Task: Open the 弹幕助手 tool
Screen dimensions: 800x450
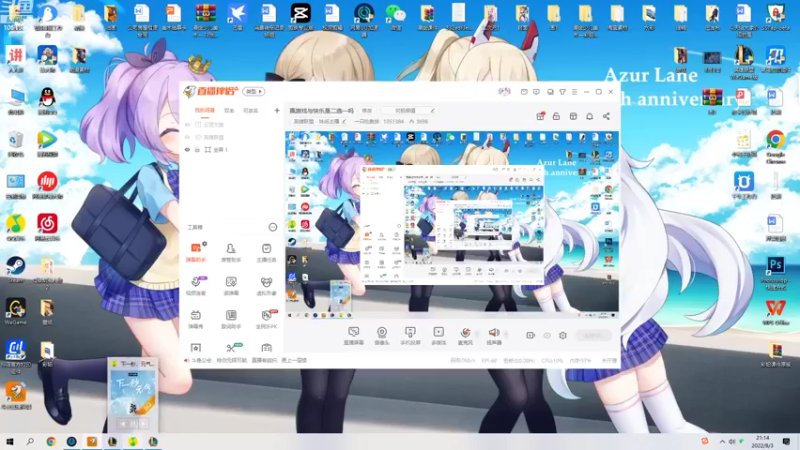Action: [x=195, y=253]
